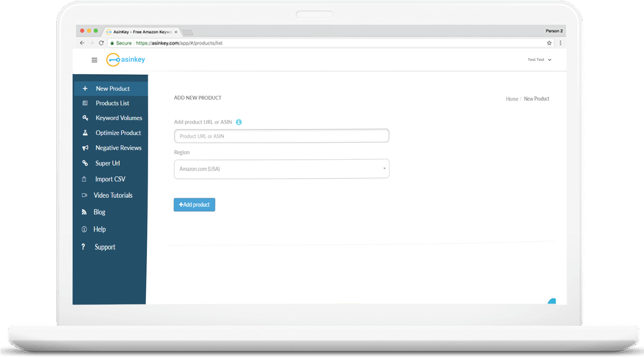
Task: Open the Amazon.com (USA) region dropdown
Action: (x=282, y=169)
